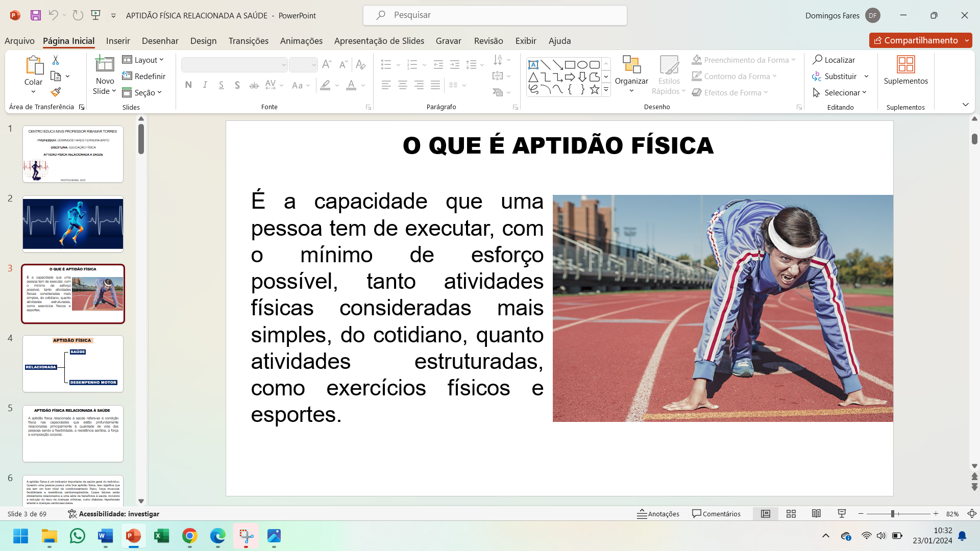980x551 pixels.
Task: Add a Novo Slide
Action: 105,75
